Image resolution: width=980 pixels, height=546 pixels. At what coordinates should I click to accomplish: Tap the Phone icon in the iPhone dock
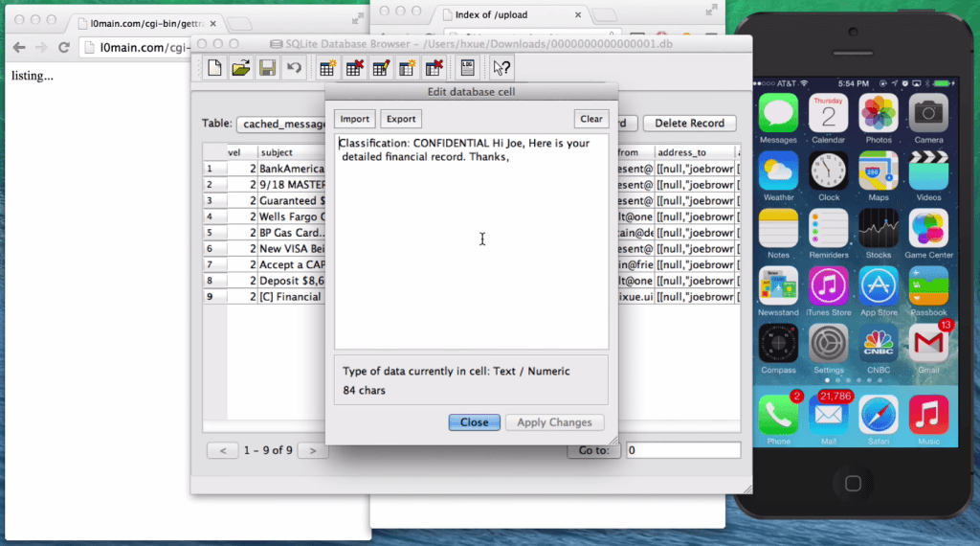[778, 415]
